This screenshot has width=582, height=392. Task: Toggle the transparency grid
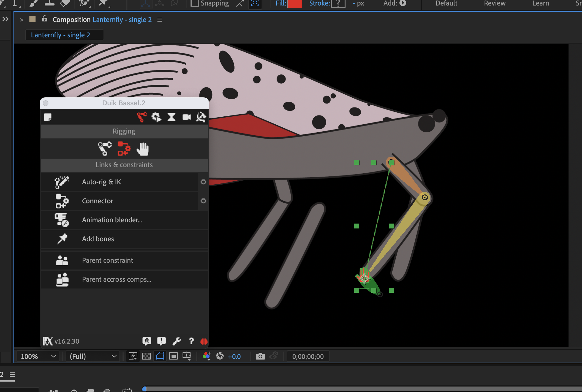pyautogui.click(x=146, y=356)
